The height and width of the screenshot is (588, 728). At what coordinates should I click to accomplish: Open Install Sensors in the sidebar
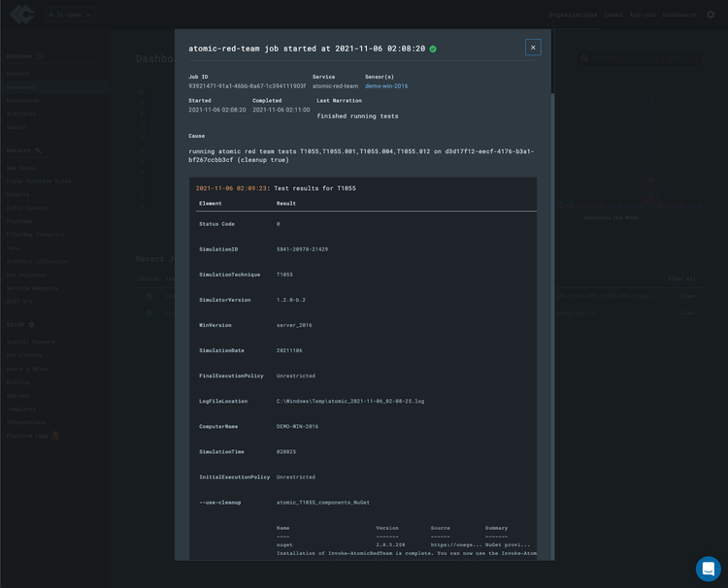click(x=31, y=343)
